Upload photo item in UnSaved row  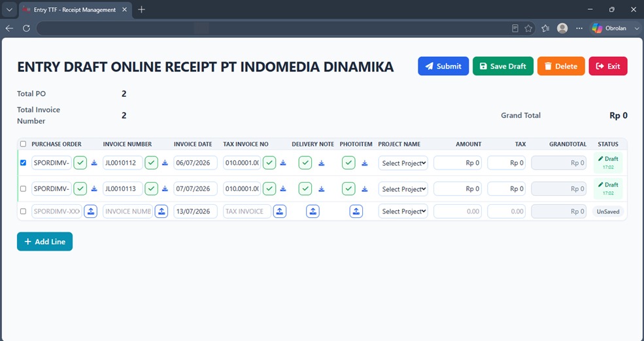pos(356,211)
